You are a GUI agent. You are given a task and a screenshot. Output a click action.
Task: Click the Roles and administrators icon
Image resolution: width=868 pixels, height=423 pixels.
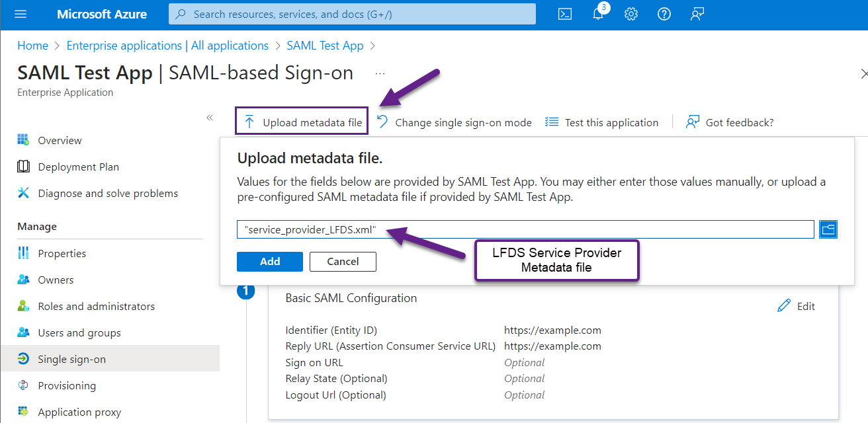[x=23, y=306]
